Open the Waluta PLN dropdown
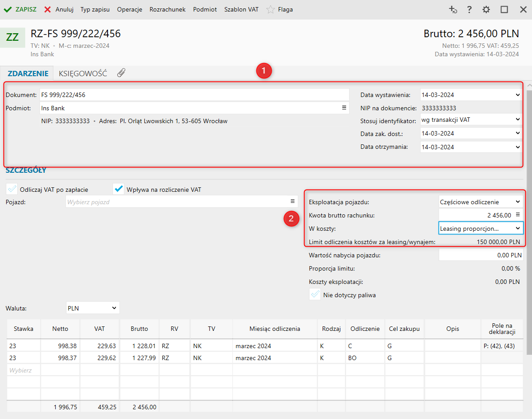Image resolution: width=532 pixels, height=419 pixels. click(x=92, y=308)
